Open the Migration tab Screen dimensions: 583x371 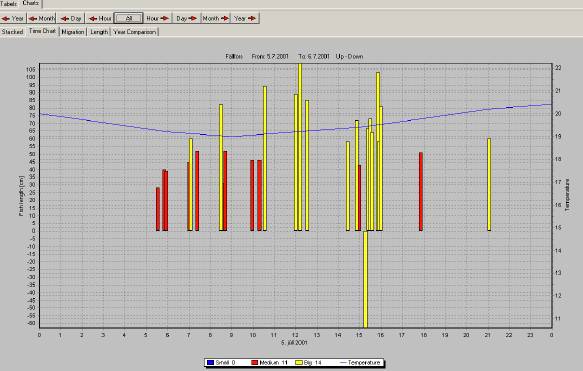(x=73, y=32)
